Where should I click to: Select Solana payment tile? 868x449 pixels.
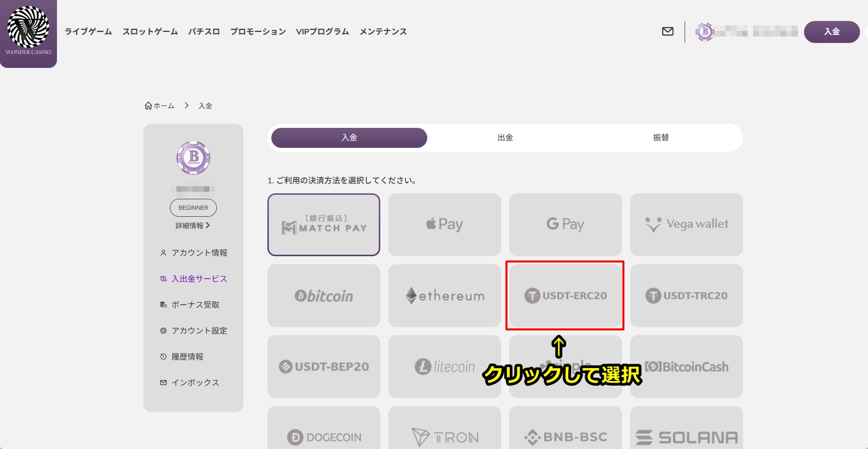(x=687, y=428)
